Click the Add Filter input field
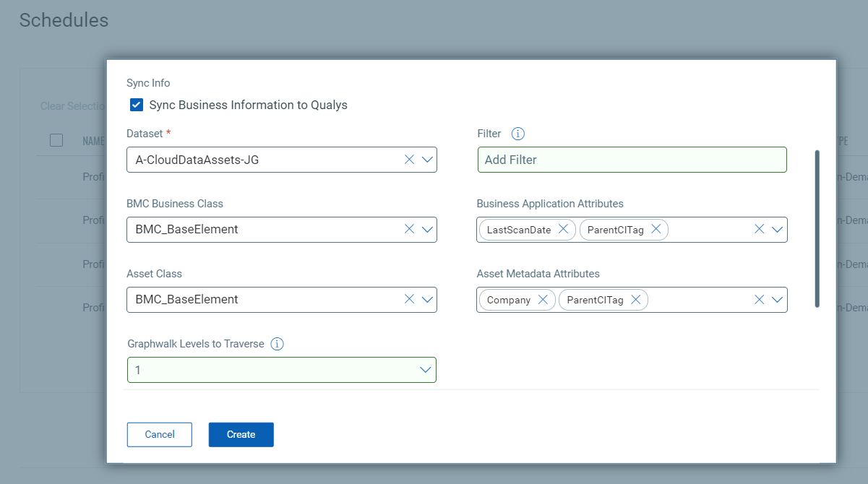This screenshot has width=868, height=484. pyautogui.click(x=632, y=160)
